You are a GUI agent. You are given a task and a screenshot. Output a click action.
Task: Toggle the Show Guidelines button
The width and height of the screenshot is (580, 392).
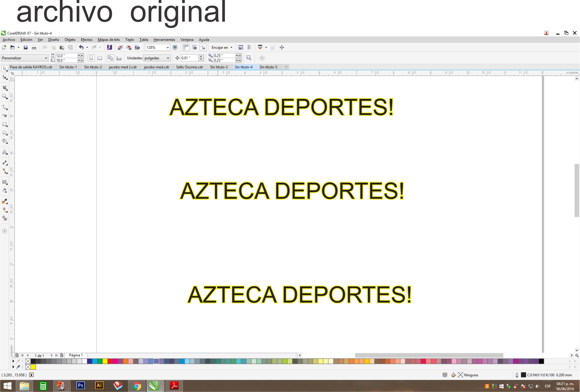click(203, 47)
